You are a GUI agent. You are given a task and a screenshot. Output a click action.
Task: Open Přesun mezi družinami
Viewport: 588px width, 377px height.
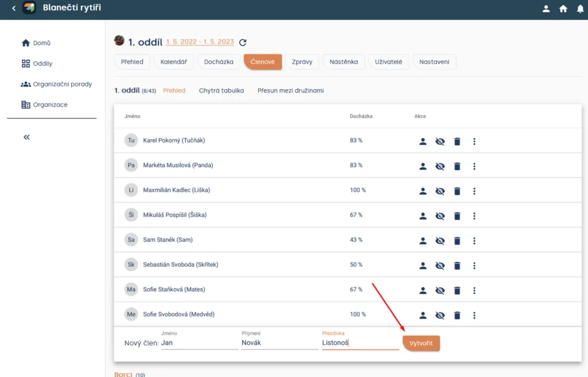(x=291, y=90)
